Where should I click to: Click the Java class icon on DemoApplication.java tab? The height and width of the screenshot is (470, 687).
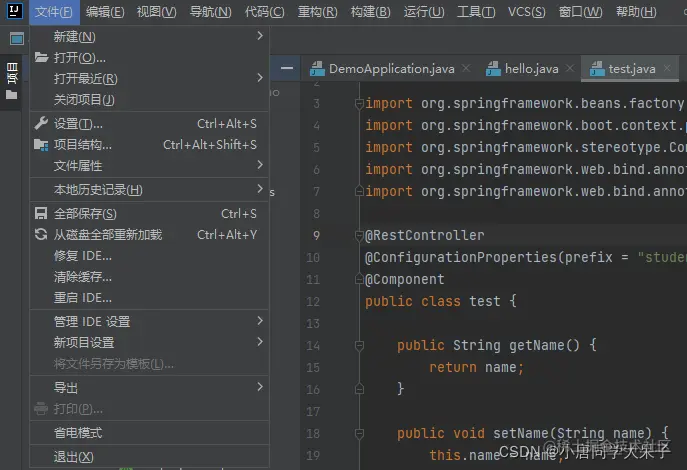point(317,69)
